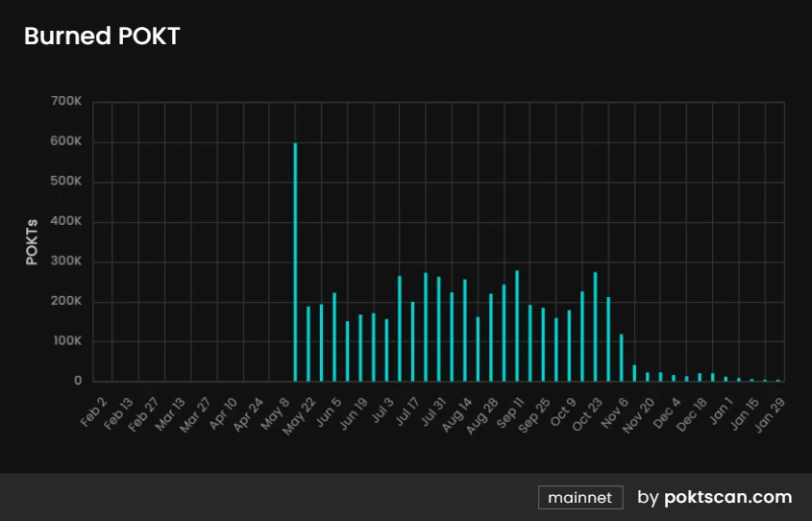Click the 400K y-axis label
Image resolution: width=812 pixels, height=521 pixels.
tap(66, 222)
